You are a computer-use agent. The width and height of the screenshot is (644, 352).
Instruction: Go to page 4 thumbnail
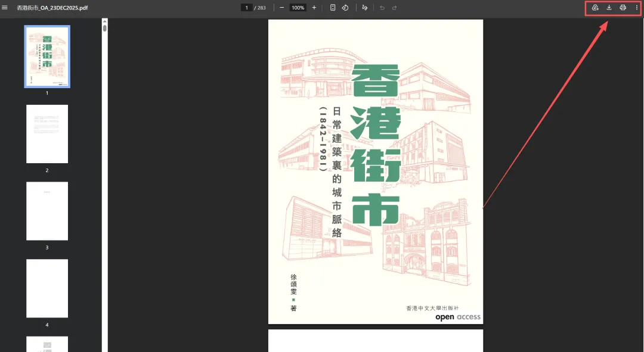(47, 288)
